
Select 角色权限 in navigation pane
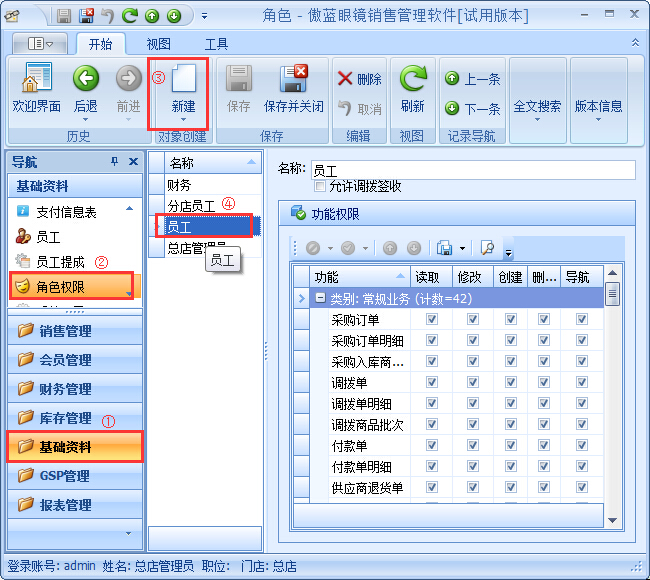point(71,286)
